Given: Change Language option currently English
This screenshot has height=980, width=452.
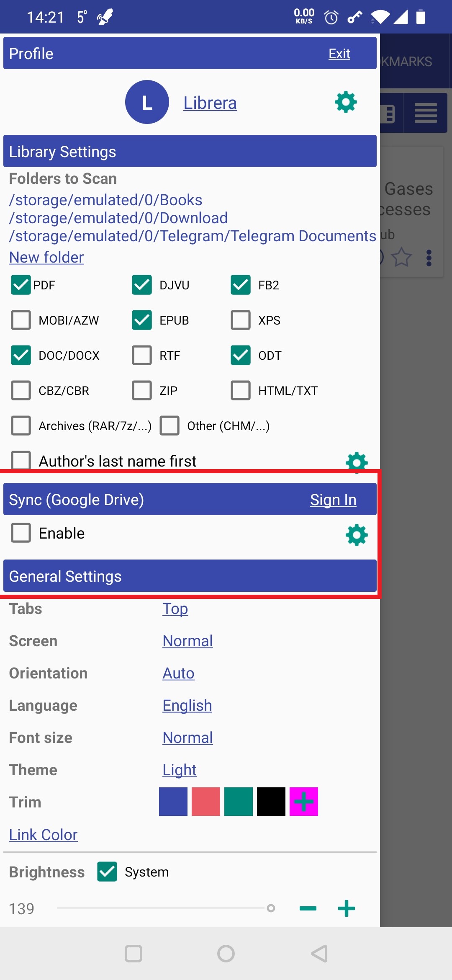Looking at the screenshot, I should (187, 705).
